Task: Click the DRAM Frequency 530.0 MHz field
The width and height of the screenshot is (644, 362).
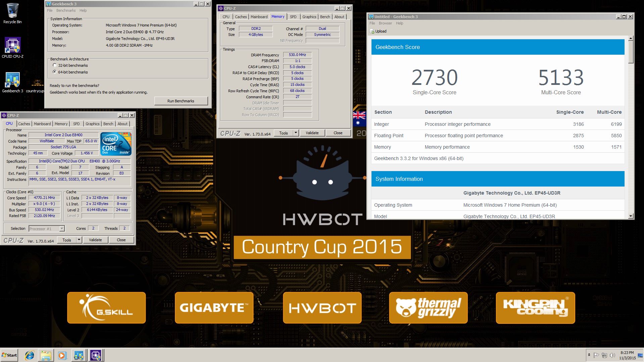Action: pos(297,55)
